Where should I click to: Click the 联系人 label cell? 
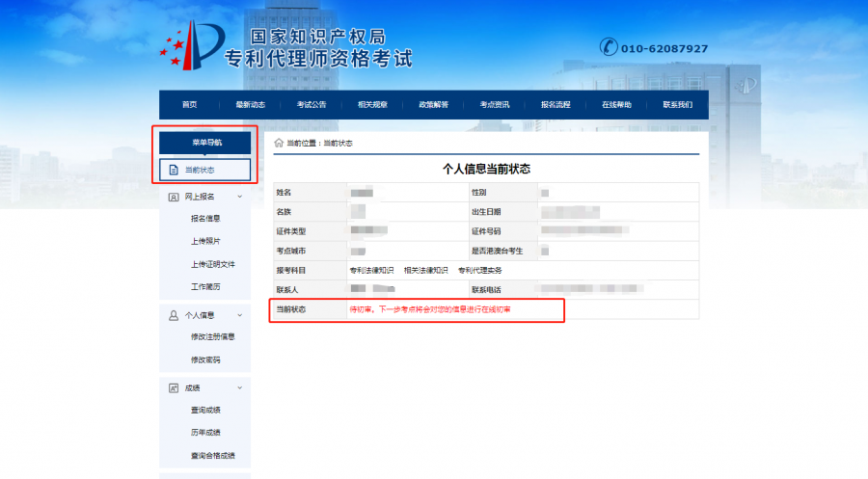[310, 290]
